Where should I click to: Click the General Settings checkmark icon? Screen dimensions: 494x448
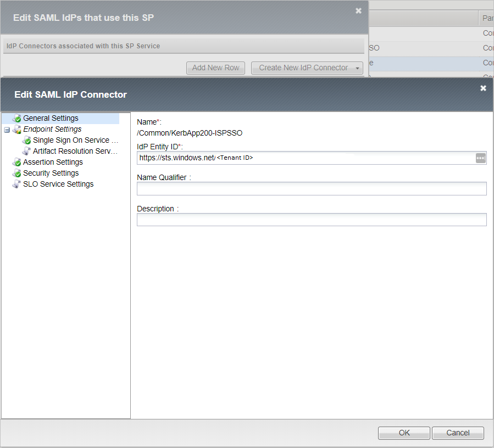16,119
